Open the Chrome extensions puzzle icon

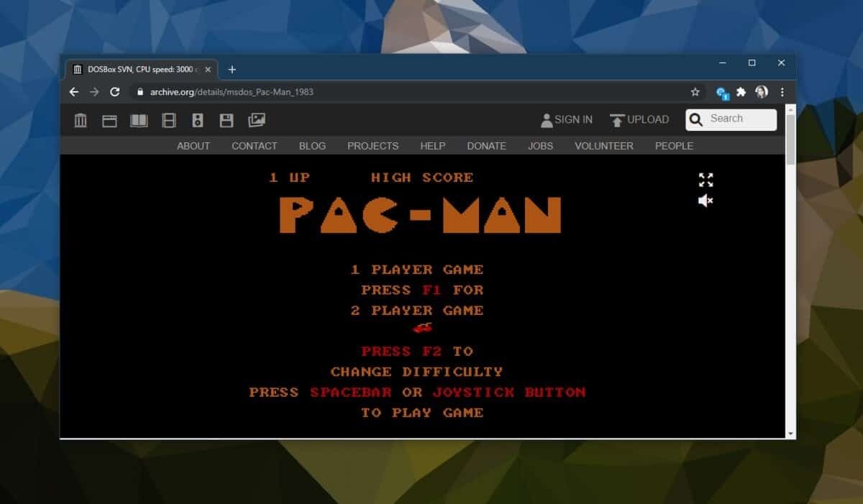741,92
